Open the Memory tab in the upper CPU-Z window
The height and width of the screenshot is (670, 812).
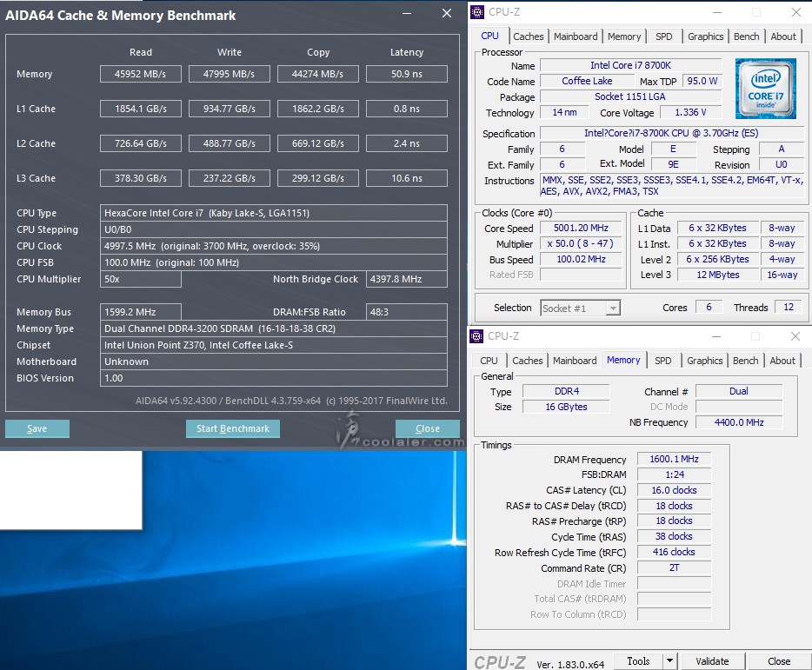624,36
